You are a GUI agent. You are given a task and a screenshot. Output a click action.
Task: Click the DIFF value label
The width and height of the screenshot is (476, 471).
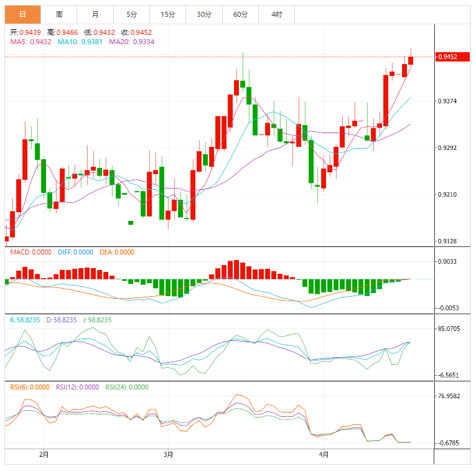75,252
